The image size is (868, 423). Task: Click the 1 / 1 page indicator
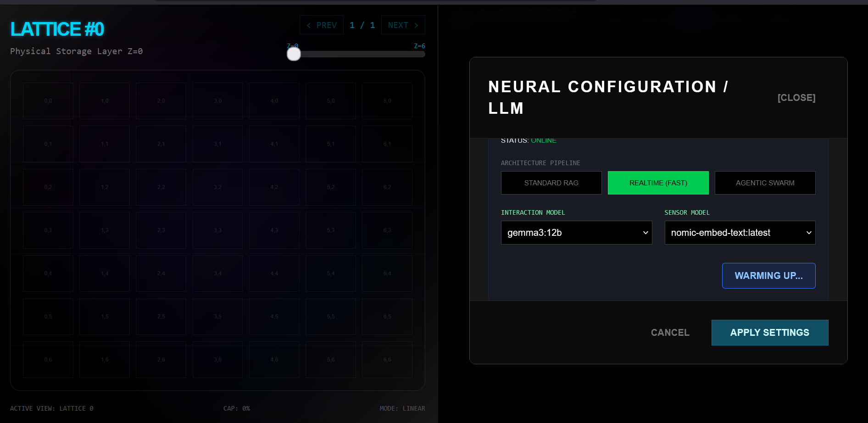pos(362,25)
